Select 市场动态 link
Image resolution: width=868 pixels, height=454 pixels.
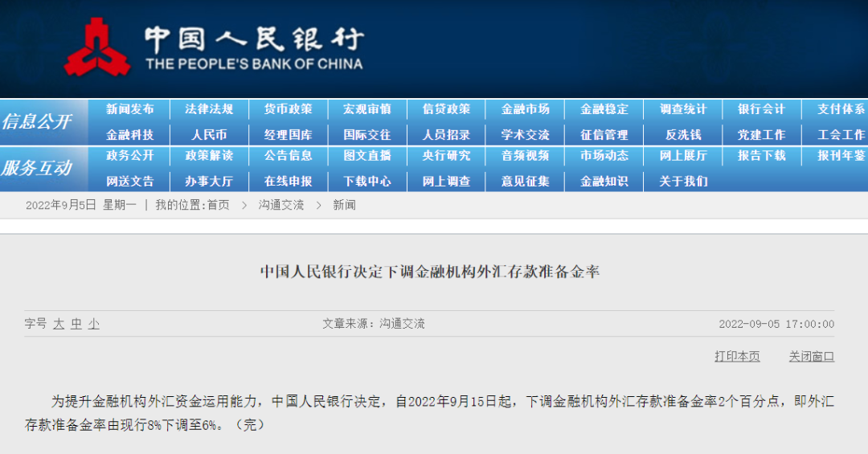(604, 156)
